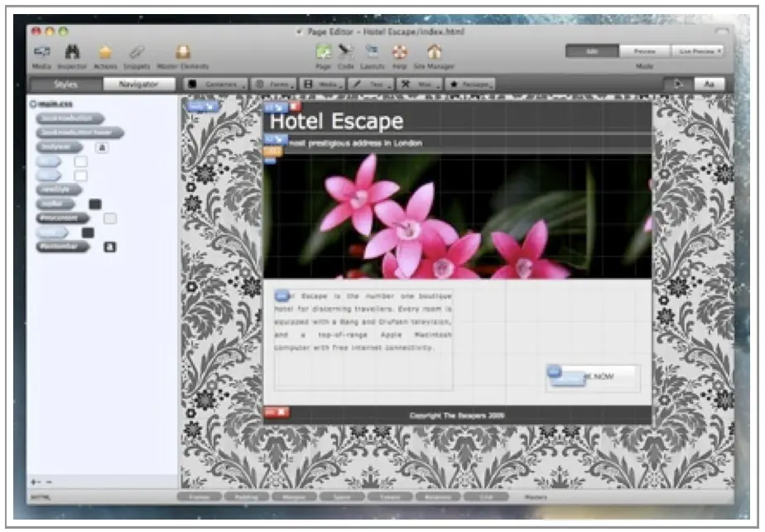The width and height of the screenshot is (765, 532).
Task: Switch to the Styles tab
Action: [x=66, y=84]
